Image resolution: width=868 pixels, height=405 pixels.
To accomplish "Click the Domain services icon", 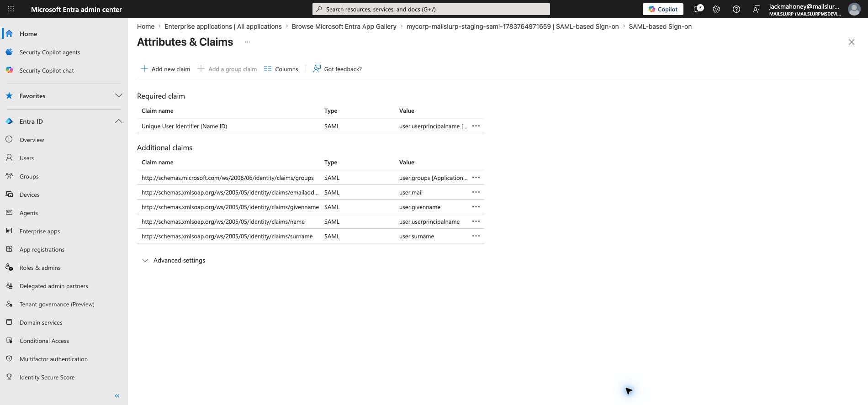I will pos(9,322).
